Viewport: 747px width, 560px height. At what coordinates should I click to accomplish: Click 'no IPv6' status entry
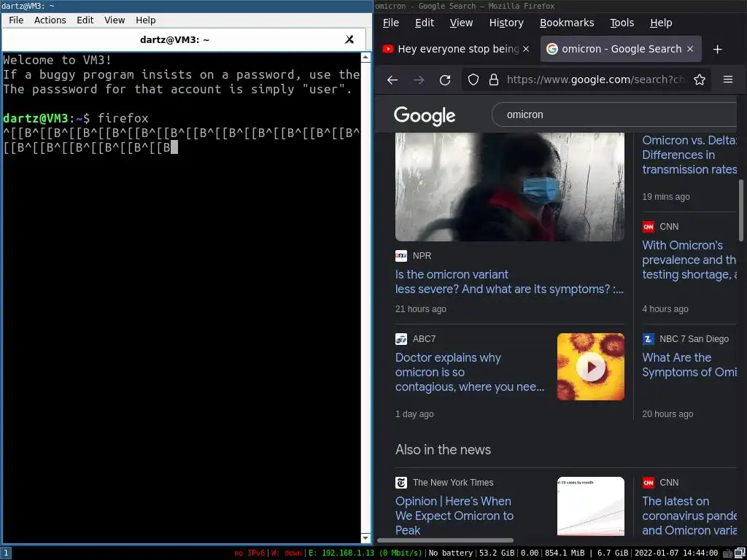point(249,553)
